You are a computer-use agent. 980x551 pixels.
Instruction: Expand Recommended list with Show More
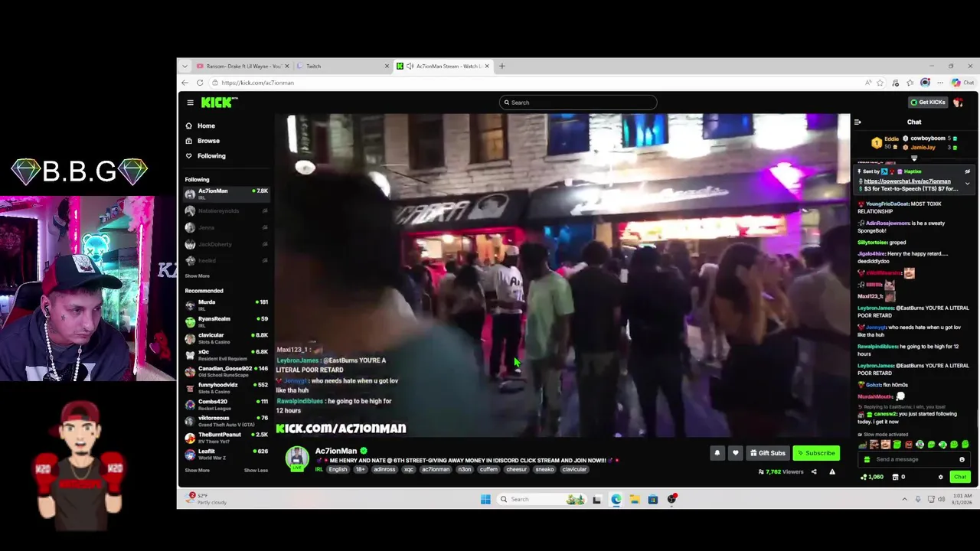coord(197,470)
